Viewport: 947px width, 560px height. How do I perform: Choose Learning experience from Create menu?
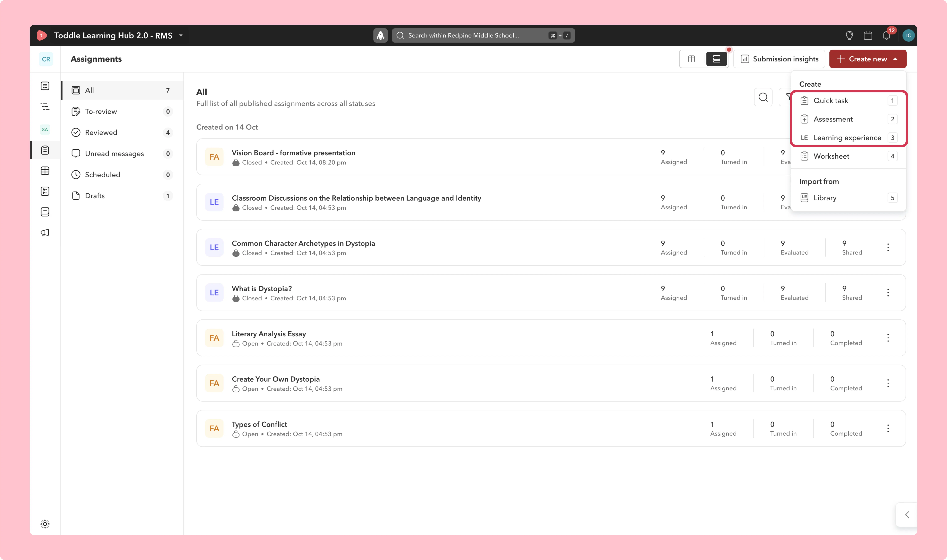coord(849,138)
